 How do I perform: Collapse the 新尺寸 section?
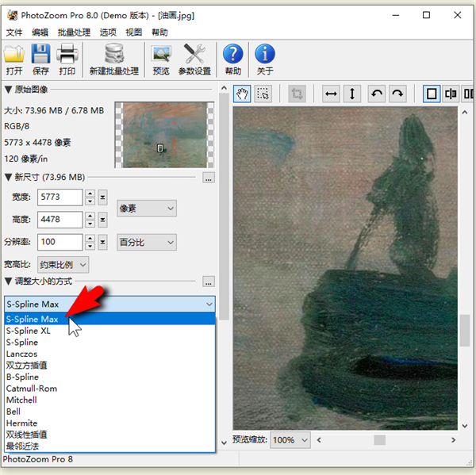coord(9,178)
